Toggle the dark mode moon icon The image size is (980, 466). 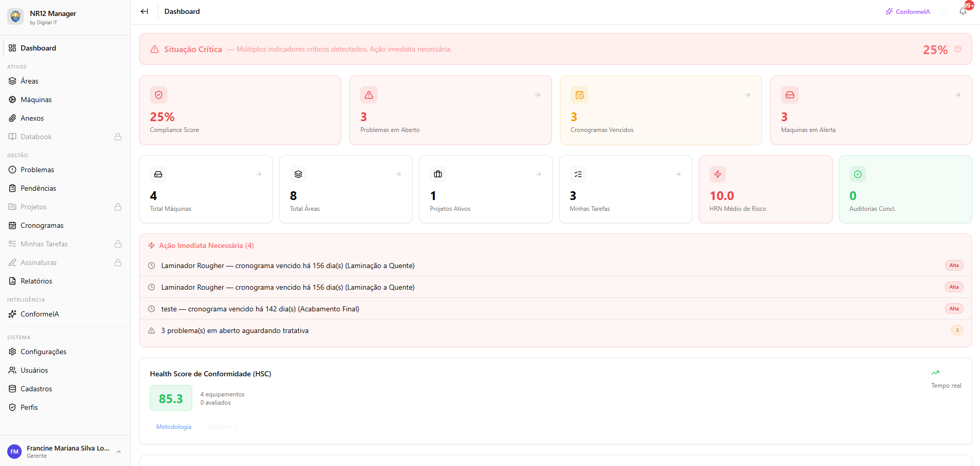coord(944,11)
